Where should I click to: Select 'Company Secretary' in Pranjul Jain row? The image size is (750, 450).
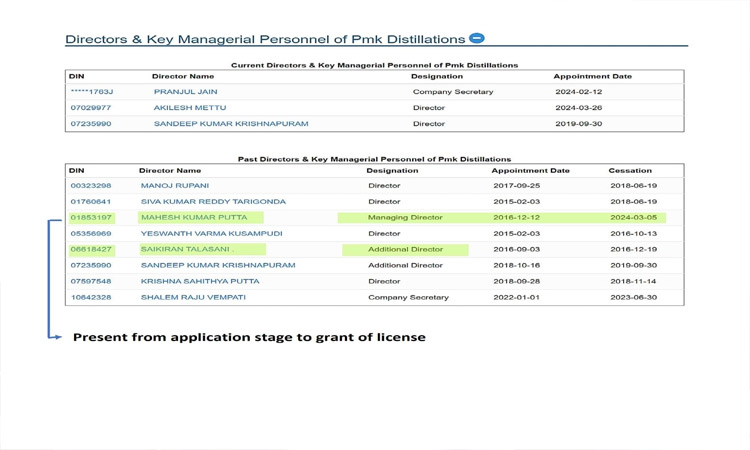click(x=453, y=91)
